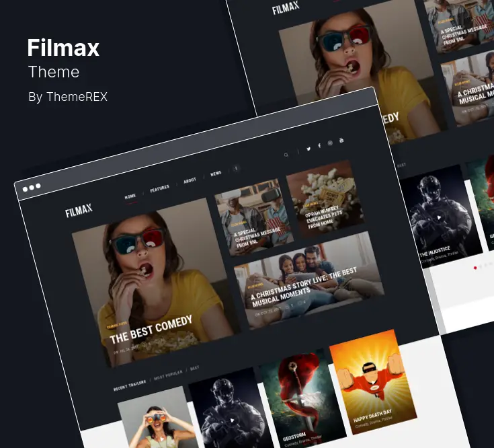
Task: Click the circular more-options menu icon after News
Action: pyautogui.click(x=236, y=168)
